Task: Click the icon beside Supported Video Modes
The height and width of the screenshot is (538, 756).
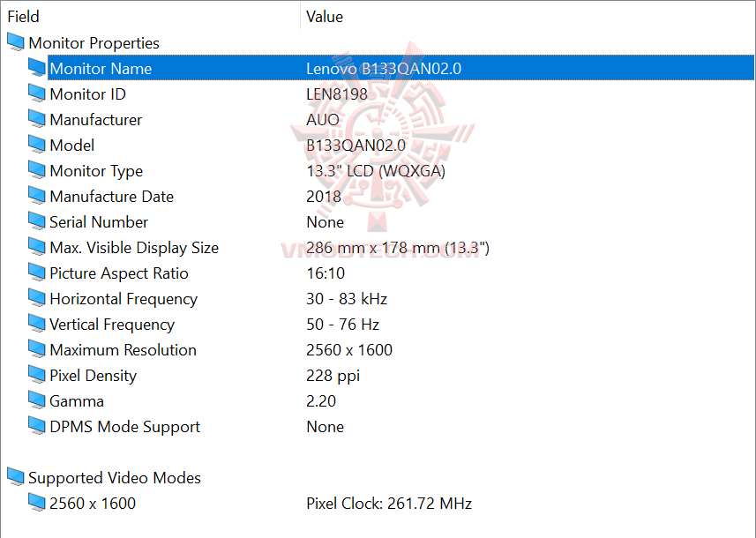Action: tap(15, 477)
